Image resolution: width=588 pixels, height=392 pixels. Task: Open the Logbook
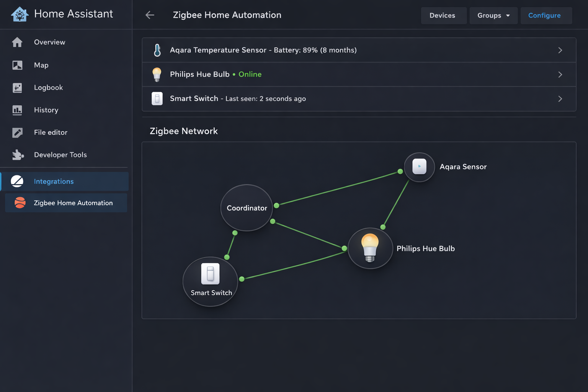coord(48,87)
